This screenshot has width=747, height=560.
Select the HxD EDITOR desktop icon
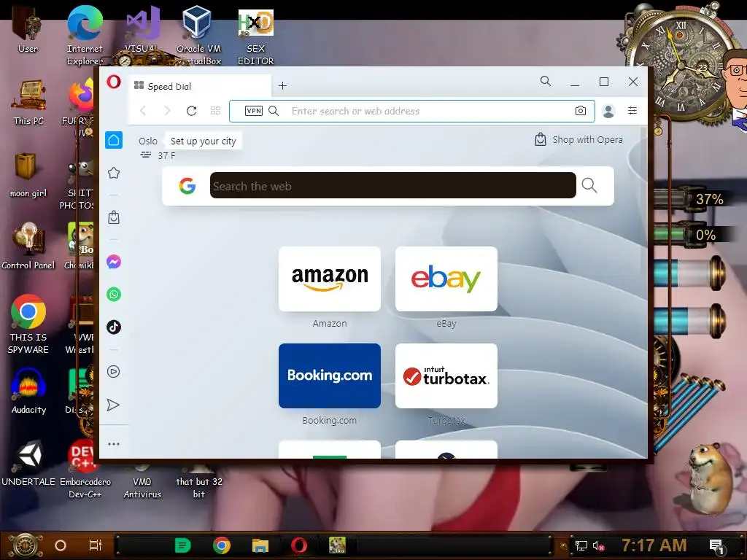point(256,37)
